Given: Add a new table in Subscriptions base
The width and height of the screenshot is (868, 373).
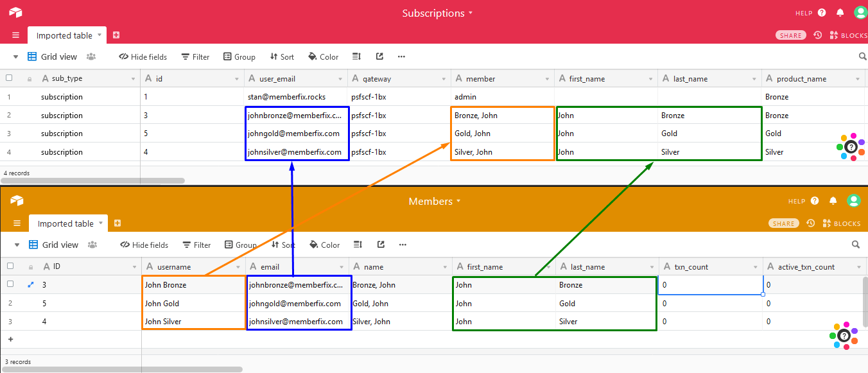Looking at the screenshot, I should [116, 35].
